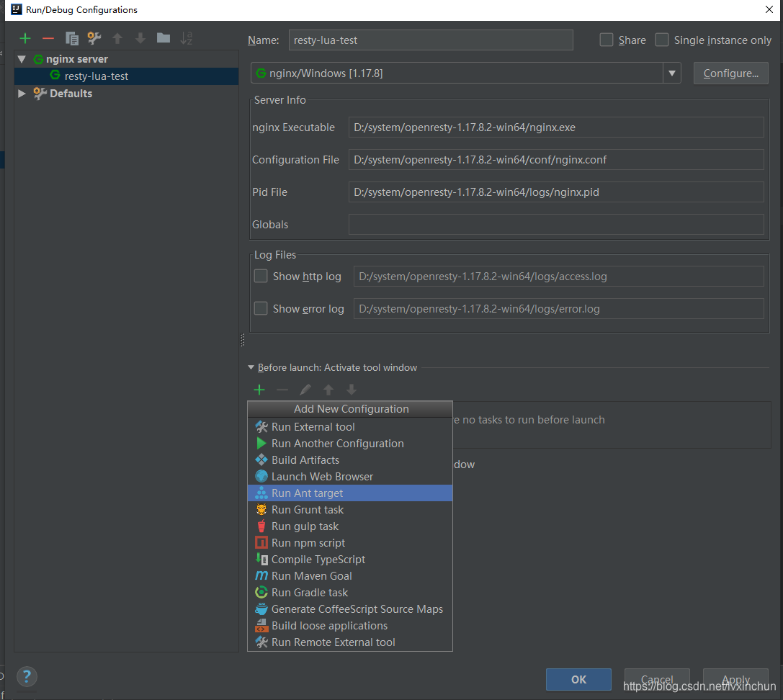Choose Run Ant target from the popup
The image size is (783, 700).
(350, 493)
